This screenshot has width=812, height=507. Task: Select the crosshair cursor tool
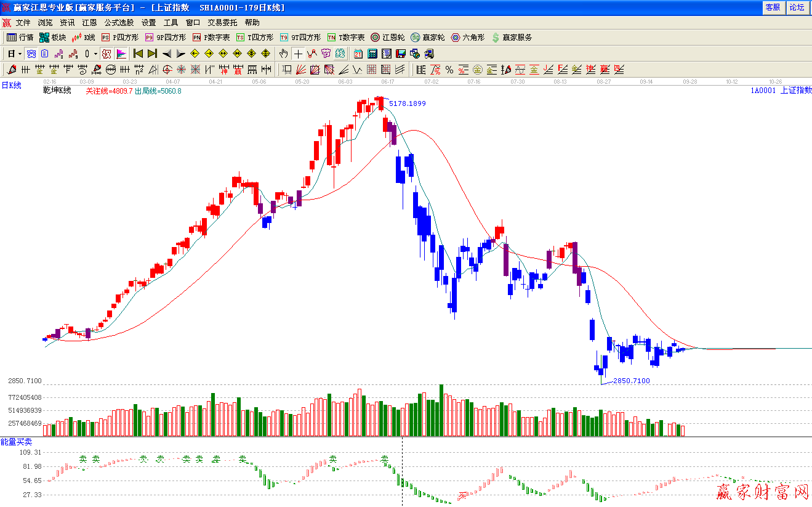tap(298, 54)
